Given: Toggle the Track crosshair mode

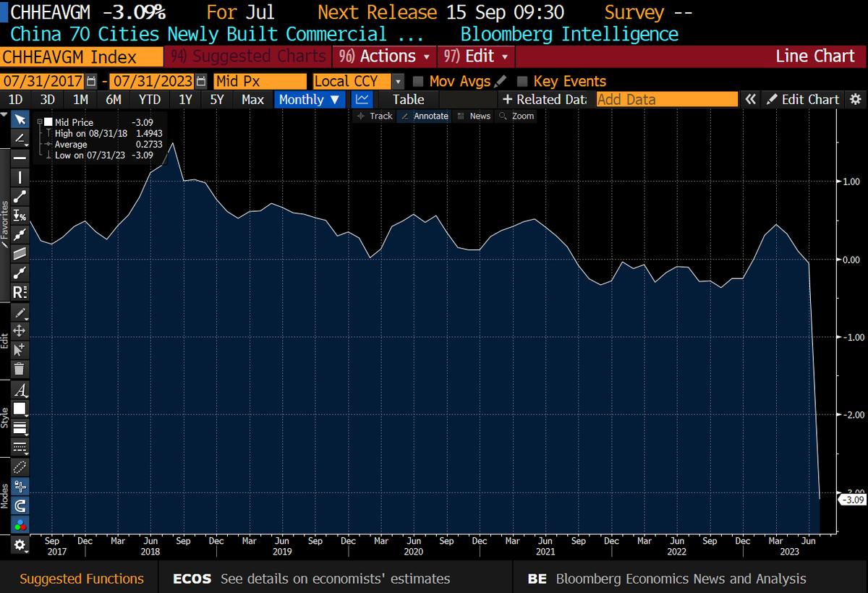Looking at the screenshot, I should [374, 116].
